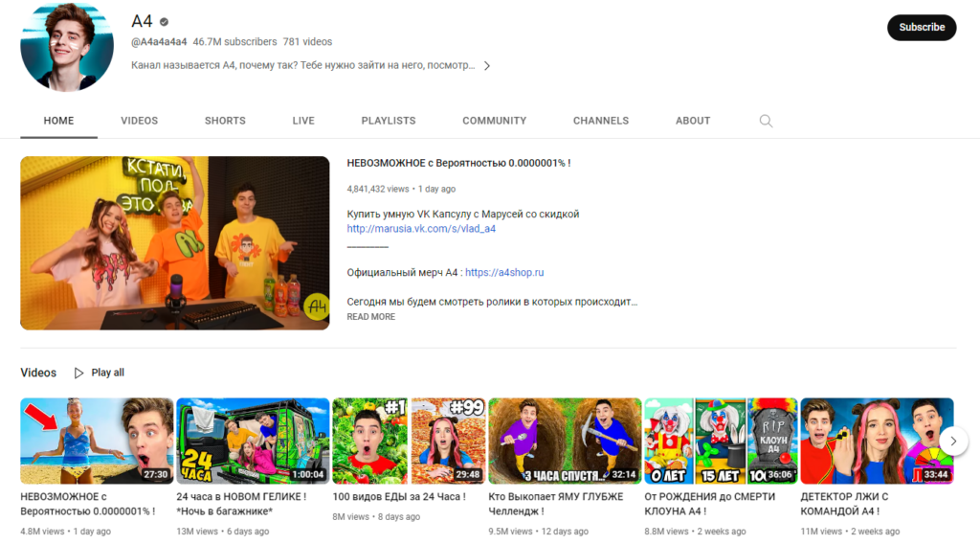Click '9.5M views • 12 days ago' text
This screenshot has height=544, width=980.
[x=538, y=532]
